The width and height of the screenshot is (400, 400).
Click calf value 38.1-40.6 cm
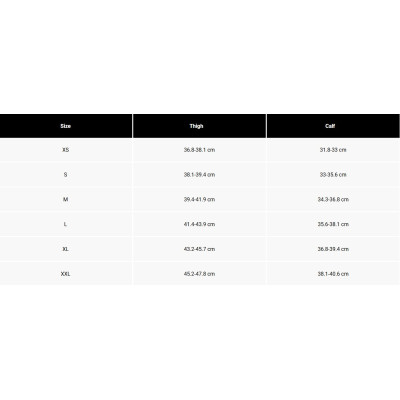(333, 274)
